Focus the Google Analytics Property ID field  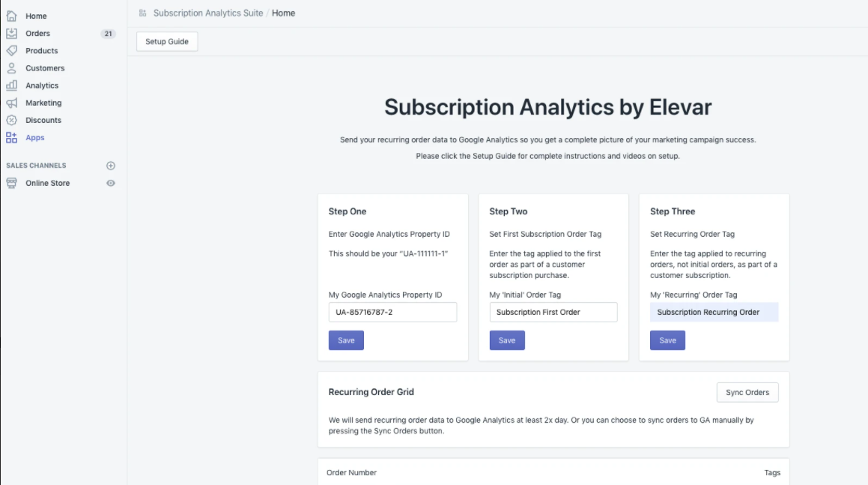tap(392, 313)
